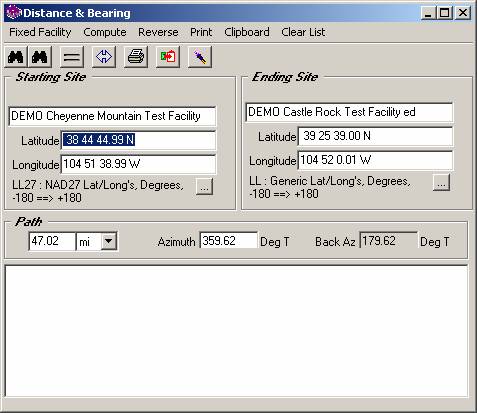Click the Ending Site longitude field

click(x=375, y=160)
